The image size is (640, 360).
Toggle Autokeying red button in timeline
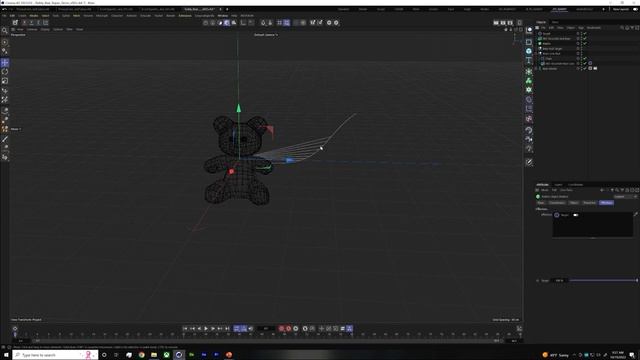coord(289,329)
